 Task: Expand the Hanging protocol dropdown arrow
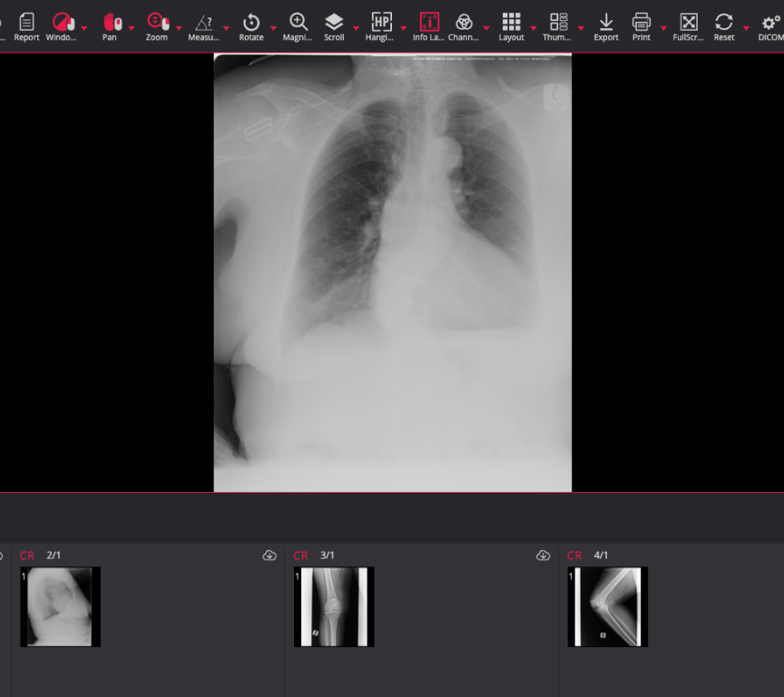click(404, 28)
